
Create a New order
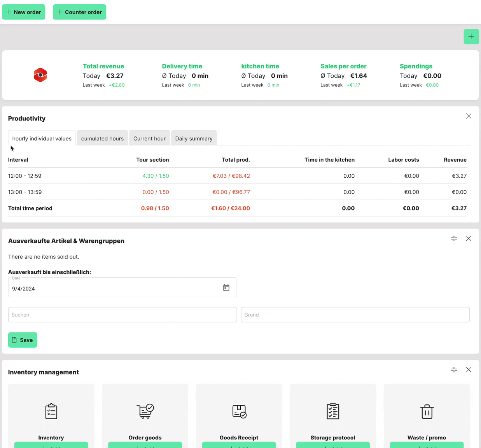(x=24, y=12)
